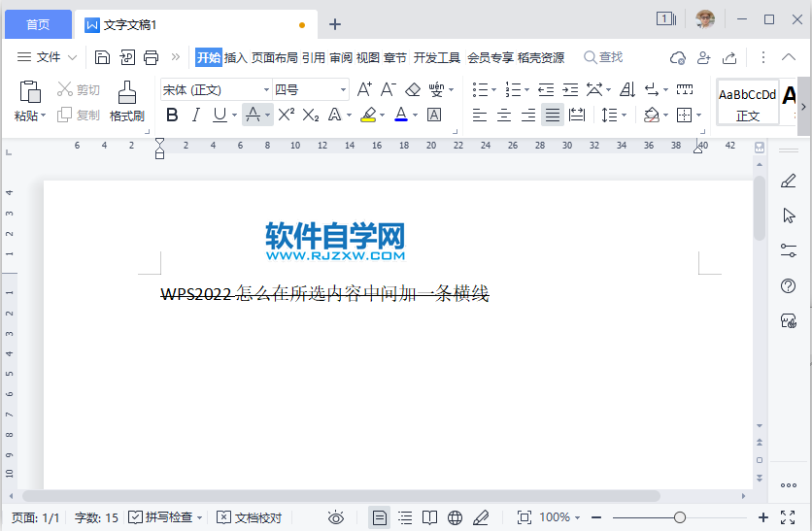Screen dimensions: 812x531
Task: Toggle Italic formatting
Action: 196,115
